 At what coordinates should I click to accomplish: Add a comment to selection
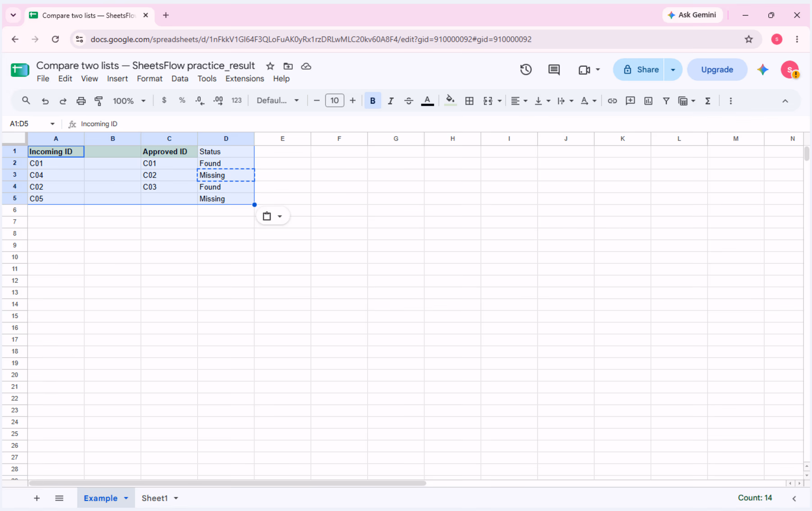[x=630, y=101]
